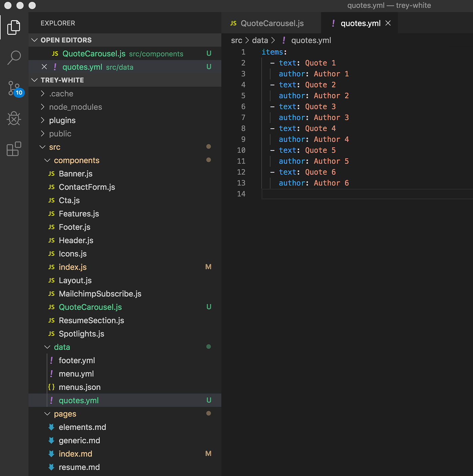This screenshot has width=473, height=476.
Task: Click the Explorer icon in the activity bar
Action: [x=14, y=27]
